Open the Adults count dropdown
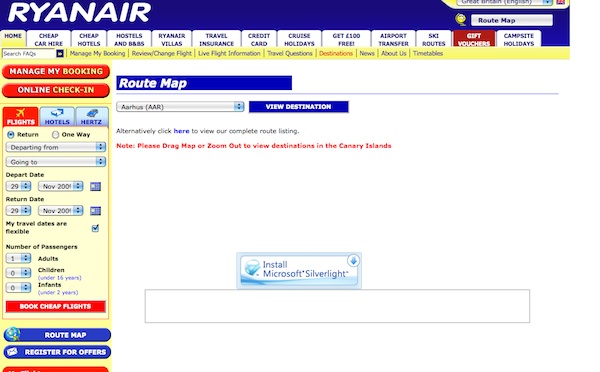 [18, 258]
